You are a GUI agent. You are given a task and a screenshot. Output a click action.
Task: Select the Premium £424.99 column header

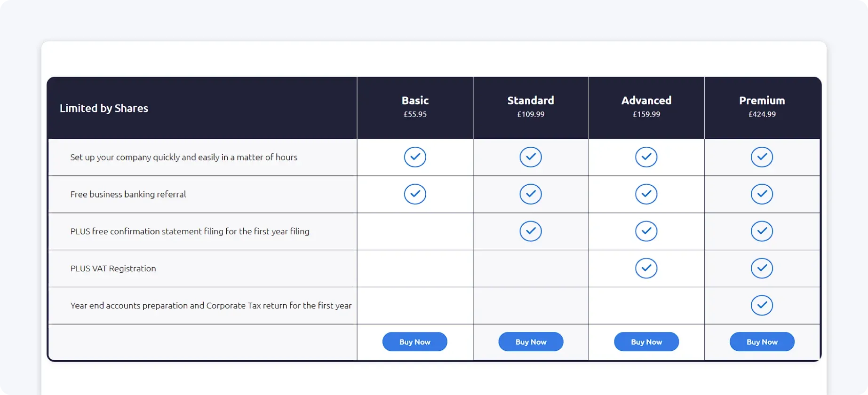click(762, 106)
